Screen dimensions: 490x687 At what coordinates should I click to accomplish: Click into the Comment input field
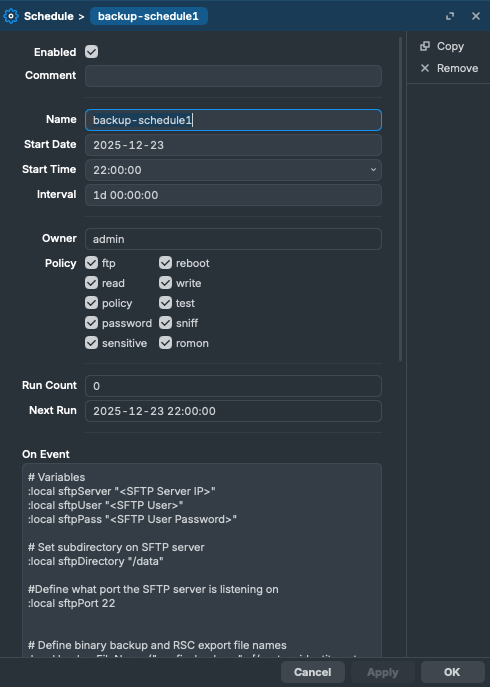(233, 76)
